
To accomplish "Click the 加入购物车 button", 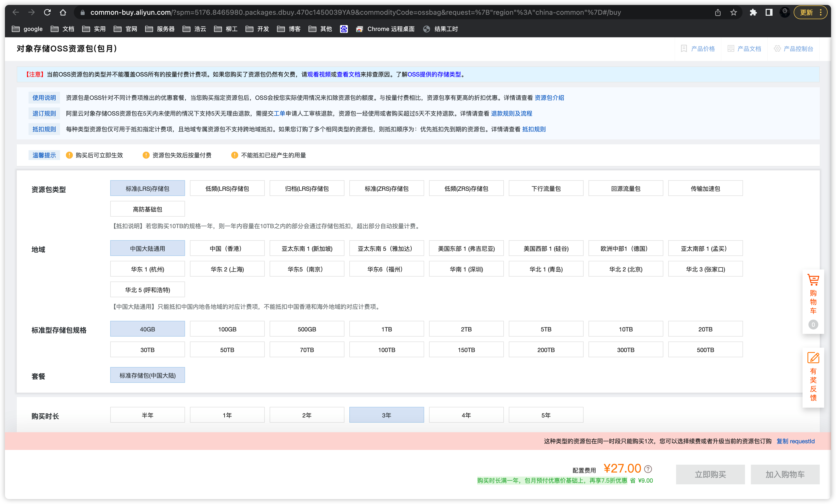I will pos(785,474).
